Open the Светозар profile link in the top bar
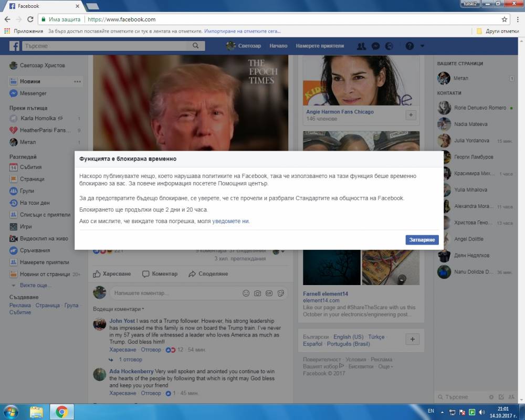The width and height of the screenshot is (525, 420). pos(244,46)
